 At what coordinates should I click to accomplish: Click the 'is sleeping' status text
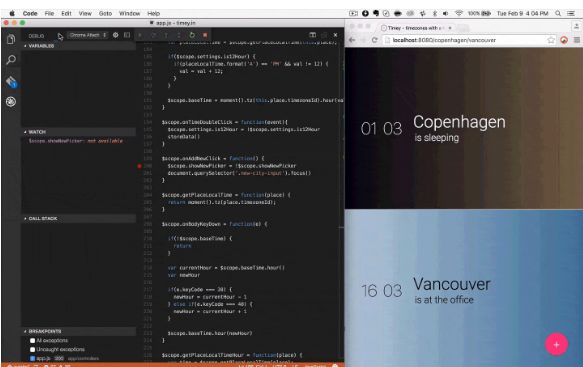pos(437,138)
